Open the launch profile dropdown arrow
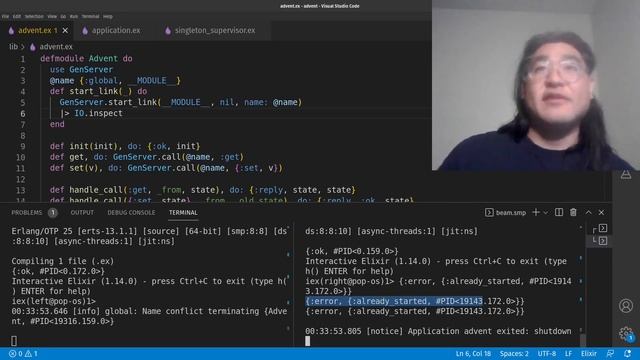This screenshot has width=640, height=360. click(x=546, y=213)
